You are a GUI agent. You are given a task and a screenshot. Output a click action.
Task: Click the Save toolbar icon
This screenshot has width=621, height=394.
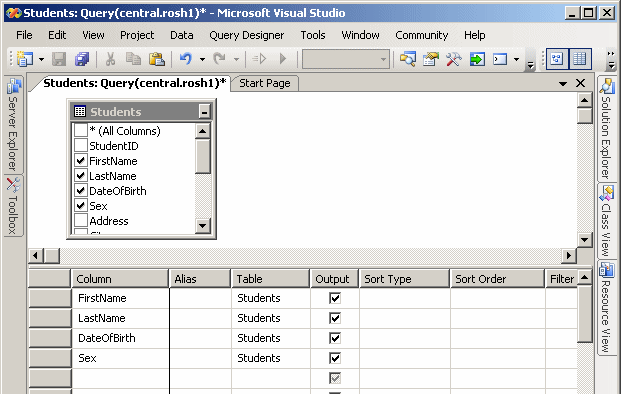[x=59, y=59]
